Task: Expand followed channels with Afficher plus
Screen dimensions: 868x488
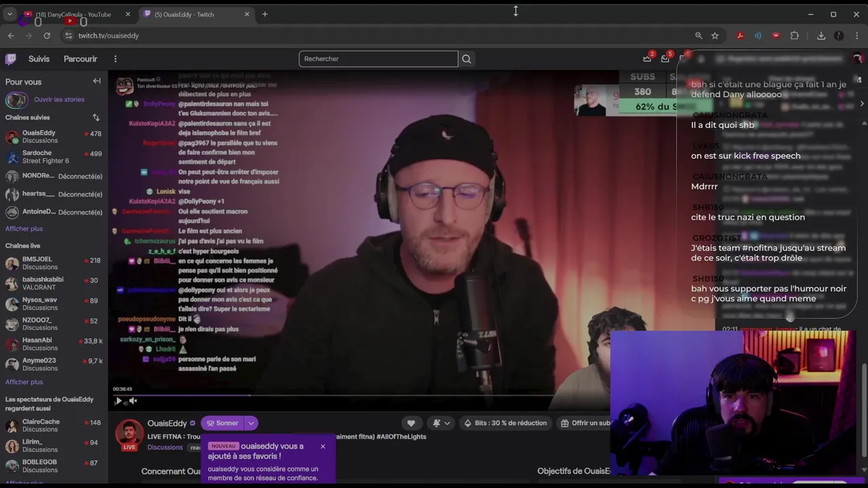Action: pos(24,229)
